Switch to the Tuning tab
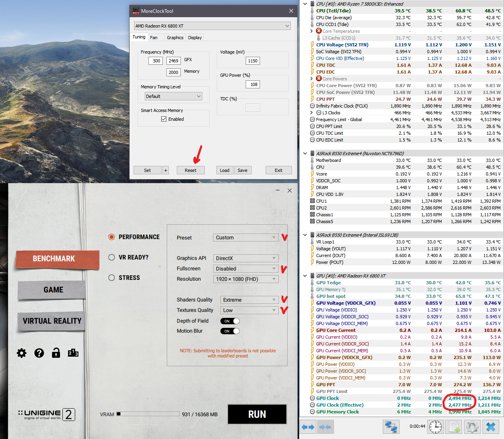The width and height of the screenshot is (504, 439). coord(139,37)
